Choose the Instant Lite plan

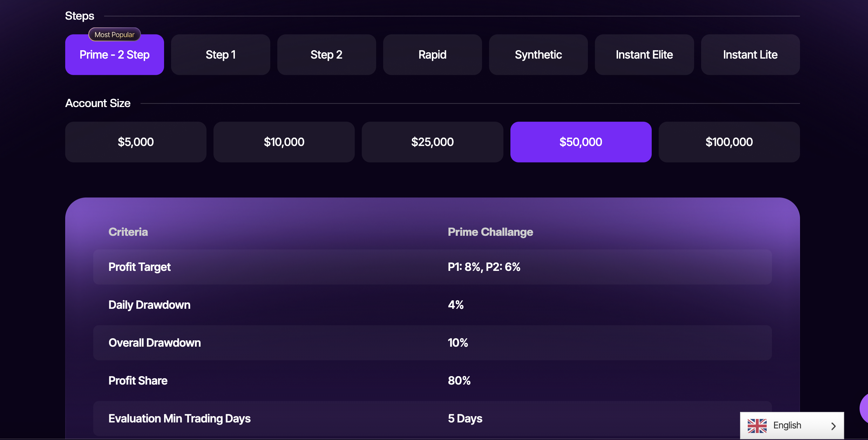tap(750, 55)
